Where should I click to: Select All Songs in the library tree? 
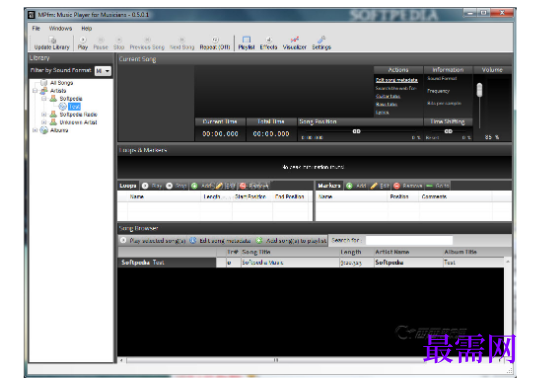tap(61, 83)
